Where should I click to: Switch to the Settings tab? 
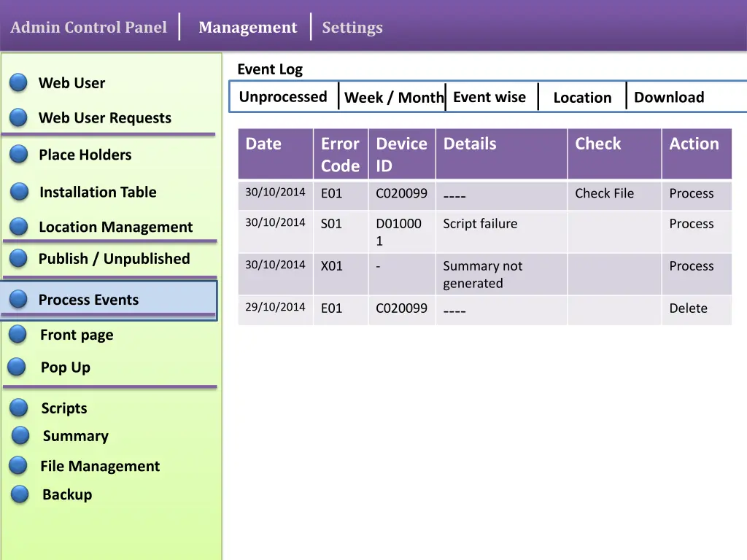click(x=352, y=28)
